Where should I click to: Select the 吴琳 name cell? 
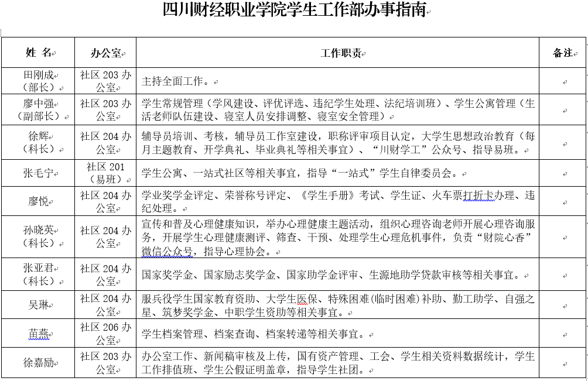(39, 305)
